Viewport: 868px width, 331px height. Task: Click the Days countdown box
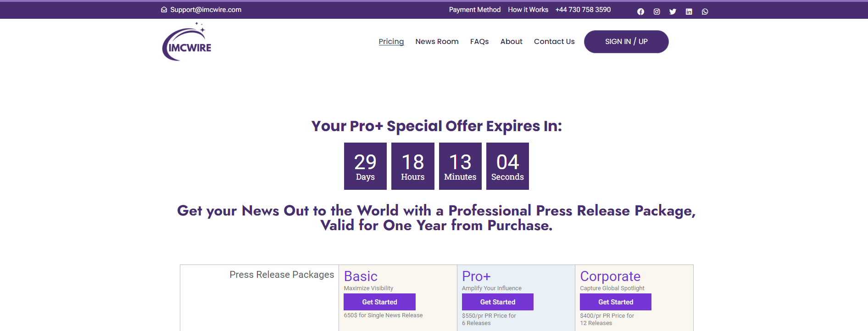tap(365, 166)
